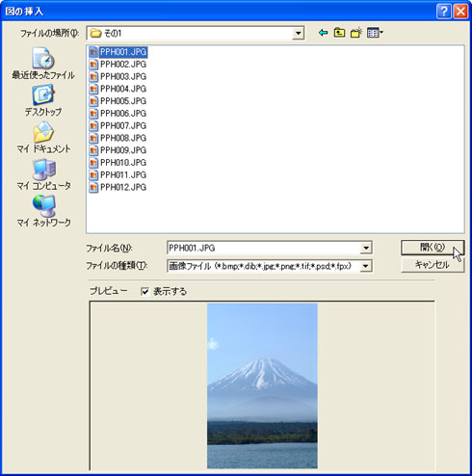Expand the ファイルの種類 dropdown

[x=365, y=266]
